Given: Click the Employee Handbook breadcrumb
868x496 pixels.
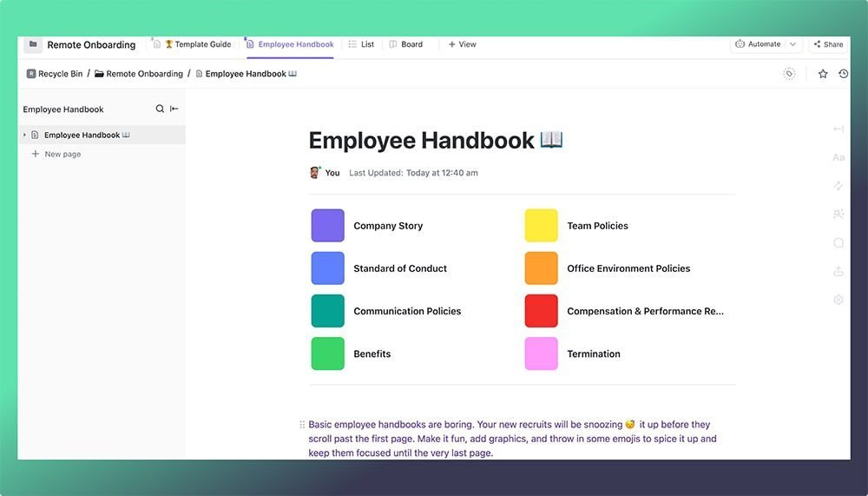Looking at the screenshot, I should (x=247, y=74).
